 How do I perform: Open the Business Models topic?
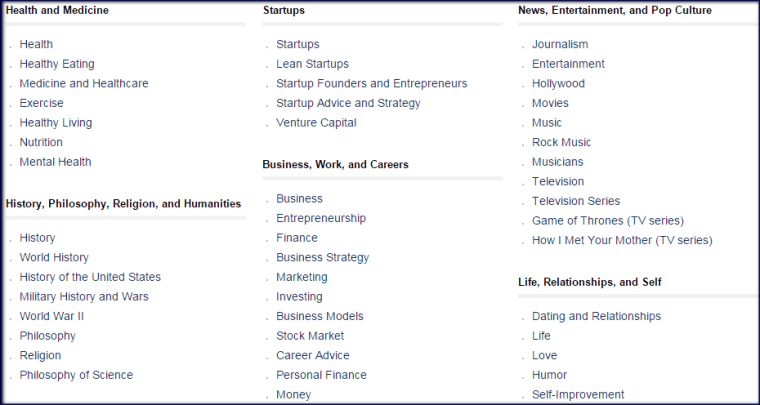(320, 316)
